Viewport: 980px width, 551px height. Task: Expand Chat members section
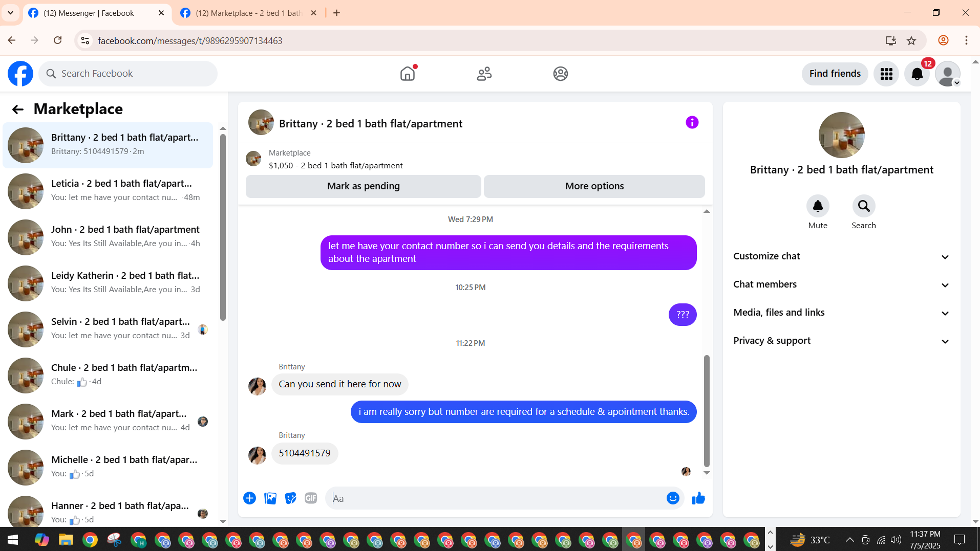coord(842,284)
